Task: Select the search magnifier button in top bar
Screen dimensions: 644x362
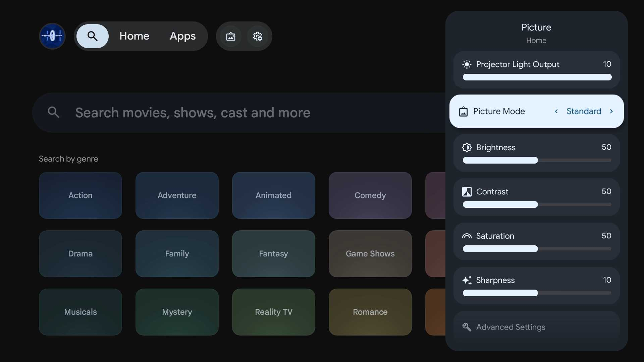Action: click(93, 36)
